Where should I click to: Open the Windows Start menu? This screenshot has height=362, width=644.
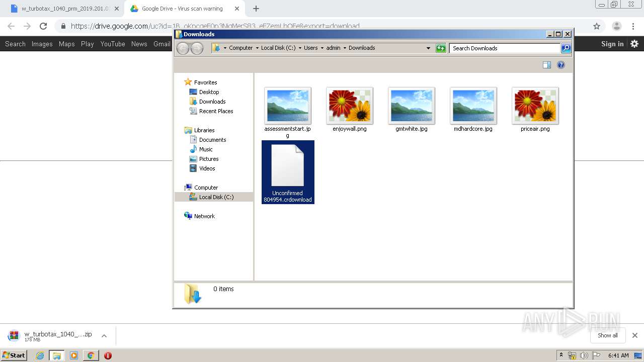(14, 355)
